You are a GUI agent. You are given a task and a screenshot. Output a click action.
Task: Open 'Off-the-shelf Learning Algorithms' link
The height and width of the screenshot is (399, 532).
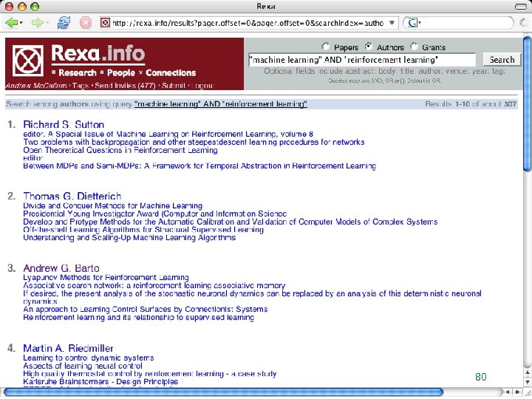click(143, 230)
